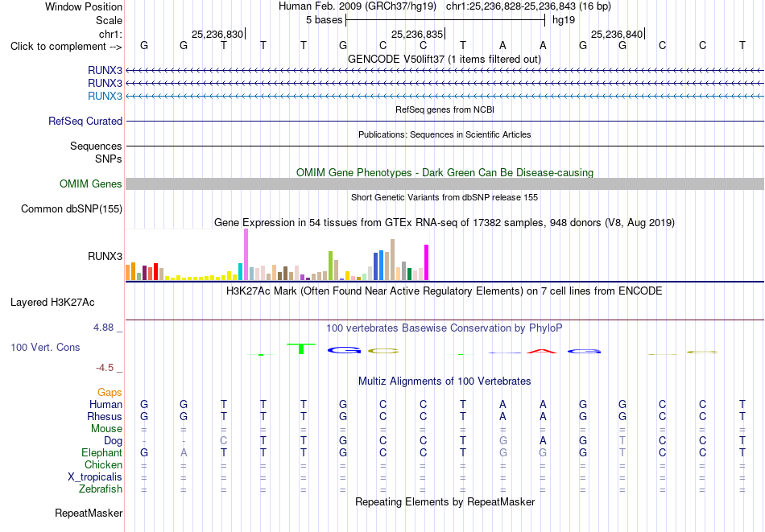Open the GTEx Gene Expression track title
765x532 pixels.
444,222
